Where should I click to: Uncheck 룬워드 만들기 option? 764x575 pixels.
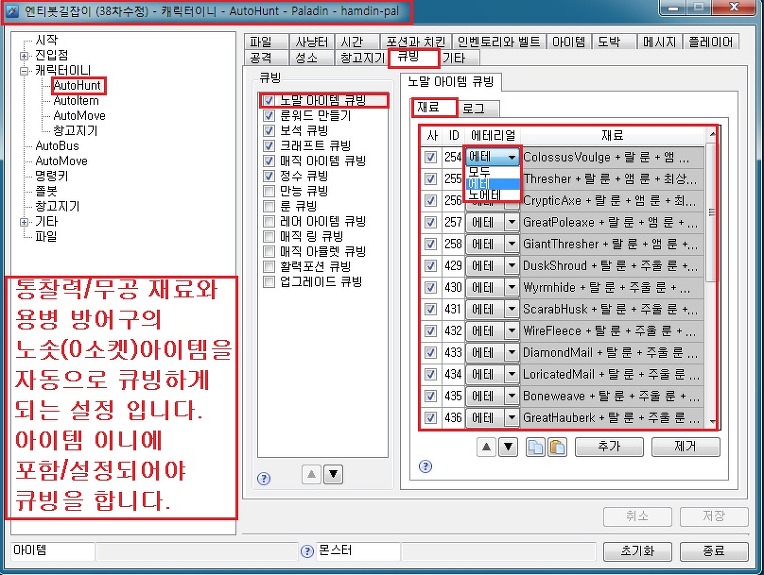coord(268,116)
